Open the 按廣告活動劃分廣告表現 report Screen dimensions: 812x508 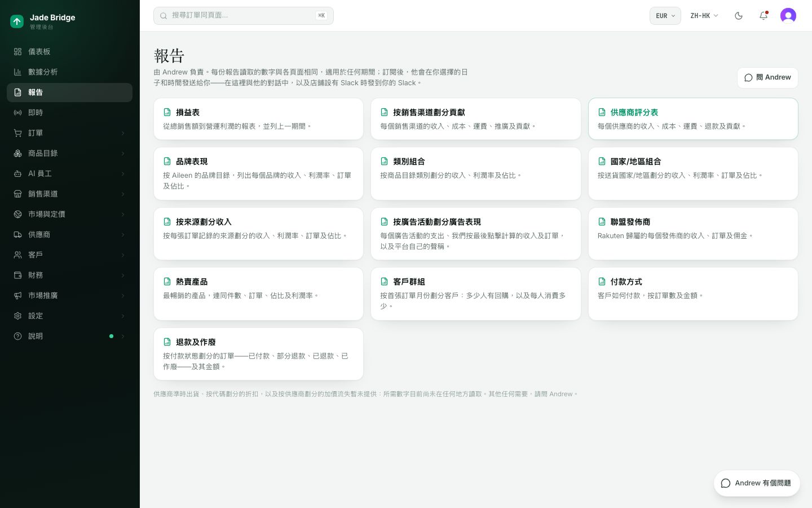pos(476,234)
